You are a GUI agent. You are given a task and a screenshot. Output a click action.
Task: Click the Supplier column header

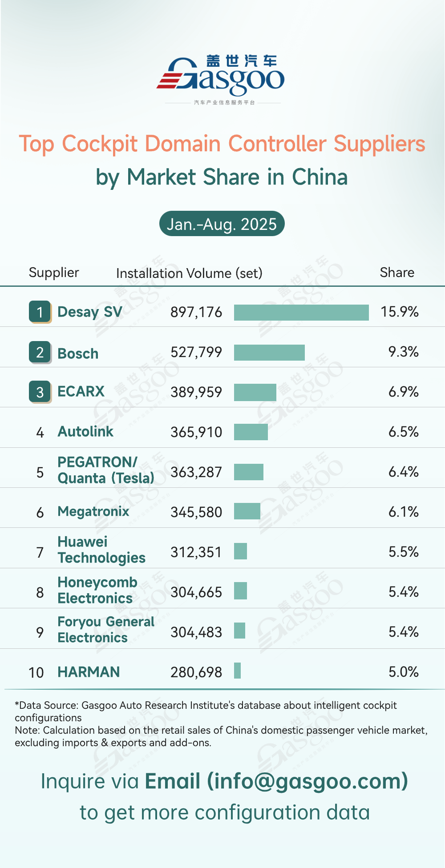54,273
